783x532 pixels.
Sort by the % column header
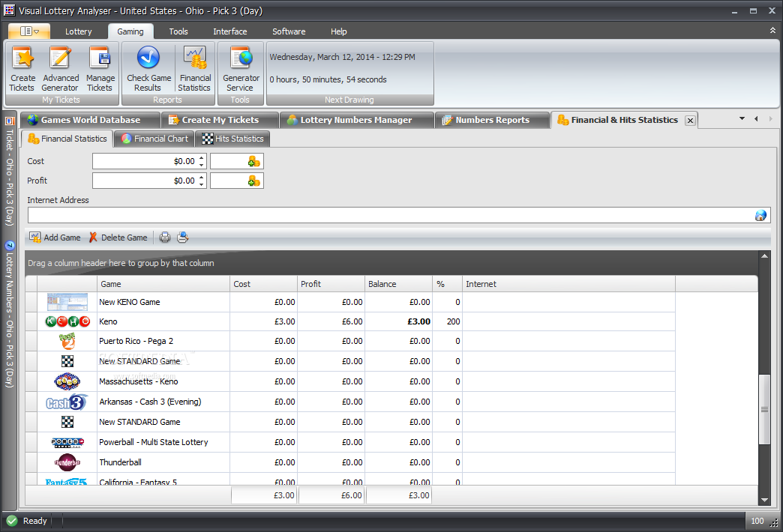tap(448, 284)
